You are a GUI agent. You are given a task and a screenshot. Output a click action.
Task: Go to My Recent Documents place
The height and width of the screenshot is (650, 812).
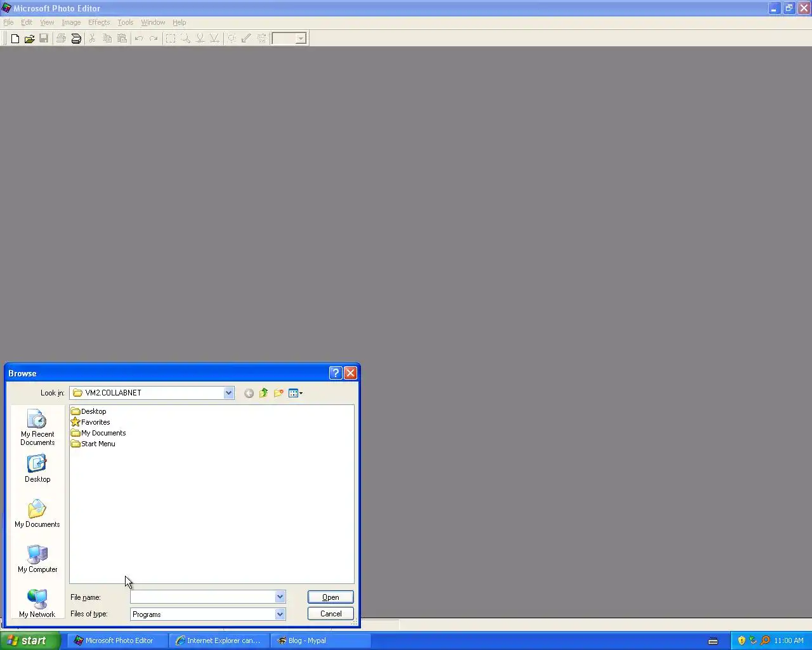point(37,428)
